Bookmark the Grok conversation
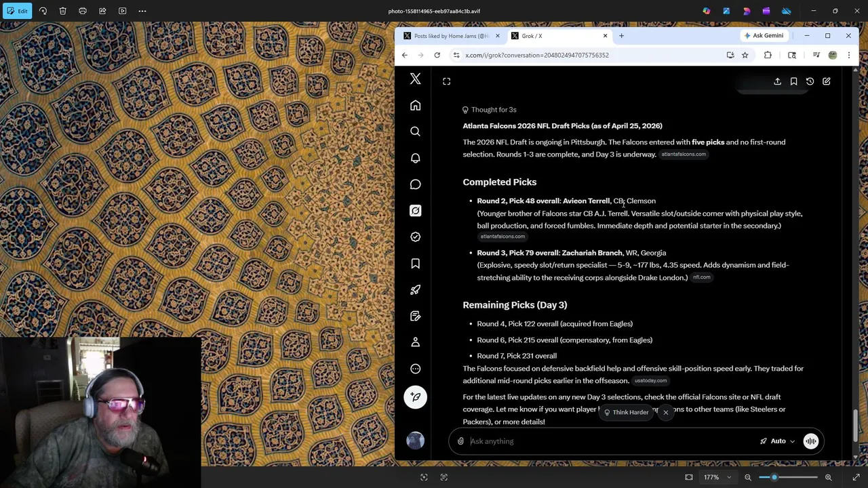Screen dimensions: 868x488 tap(793, 81)
